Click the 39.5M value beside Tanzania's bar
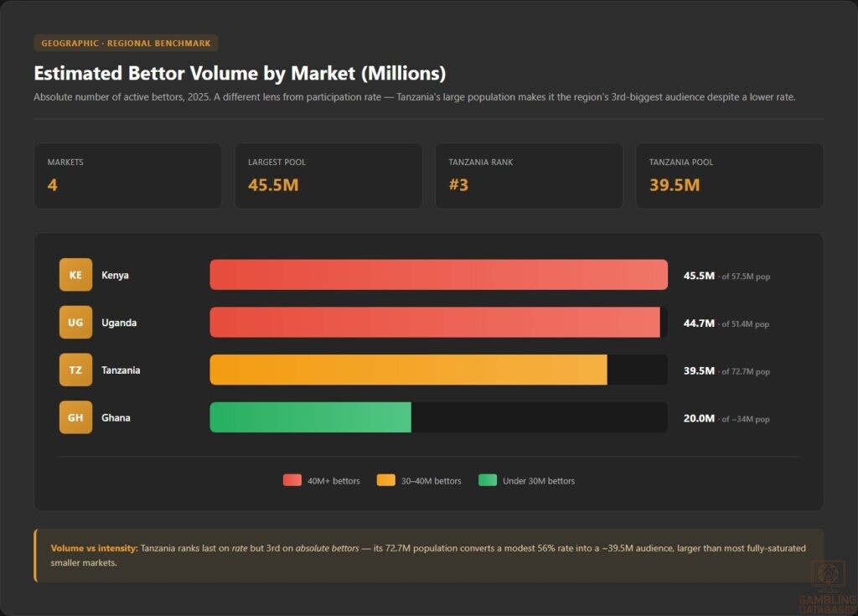 (699, 370)
